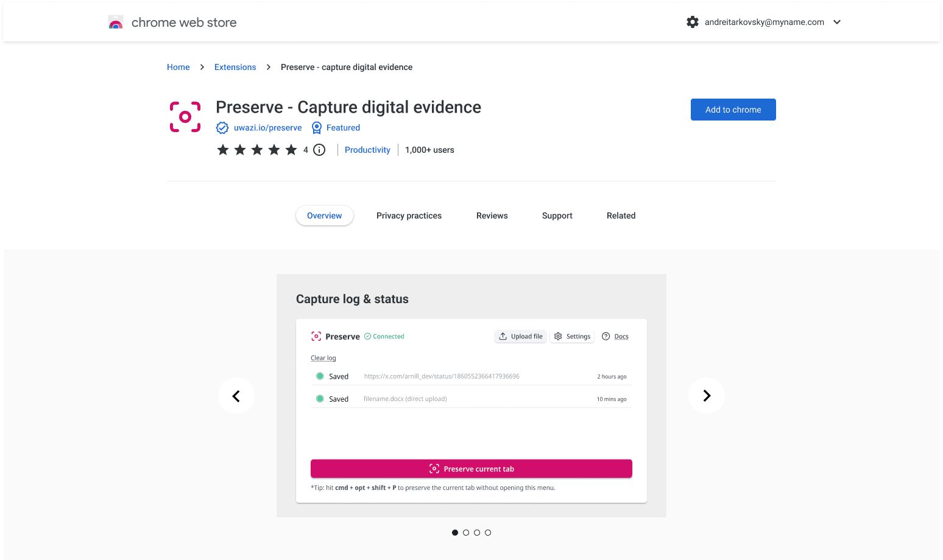The width and height of the screenshot is (943, 560).
Task: Select the green dot beside the x.com entry
Action: (320, 376)
